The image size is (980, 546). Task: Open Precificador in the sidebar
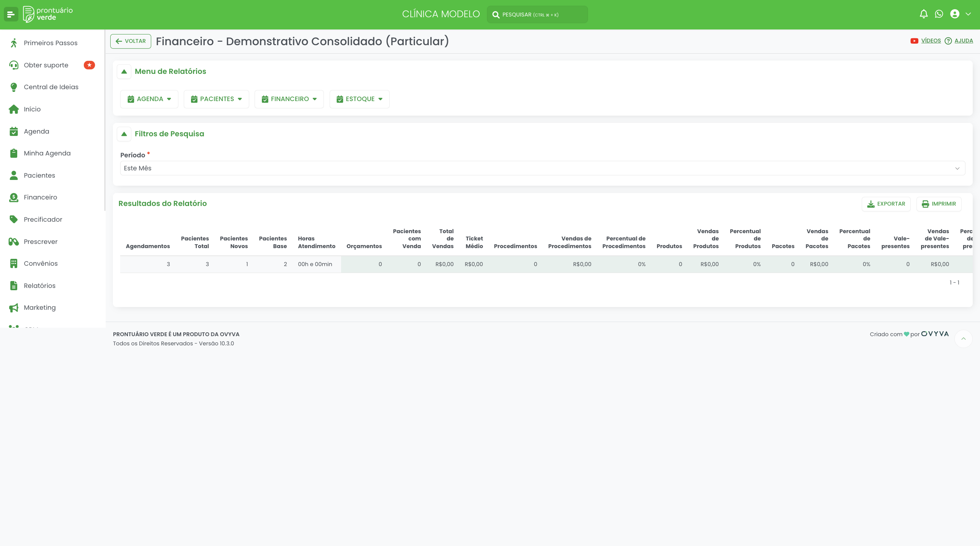pos(52,219)
